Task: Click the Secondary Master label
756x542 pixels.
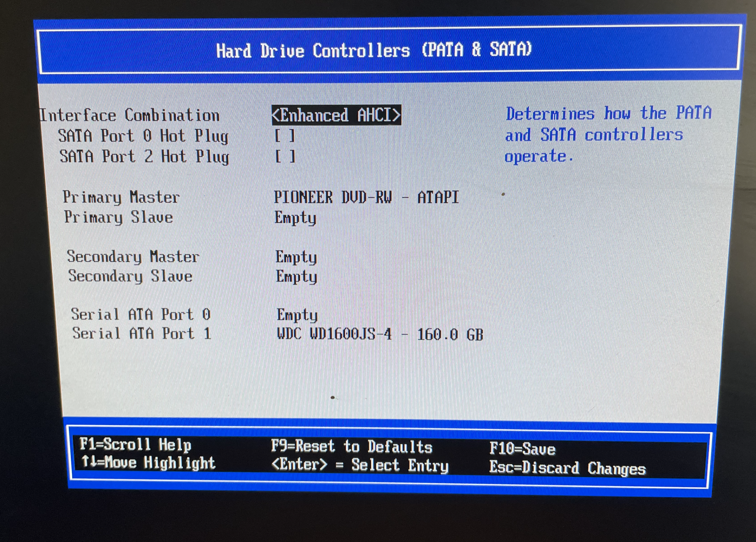Action: click(133, 257)
